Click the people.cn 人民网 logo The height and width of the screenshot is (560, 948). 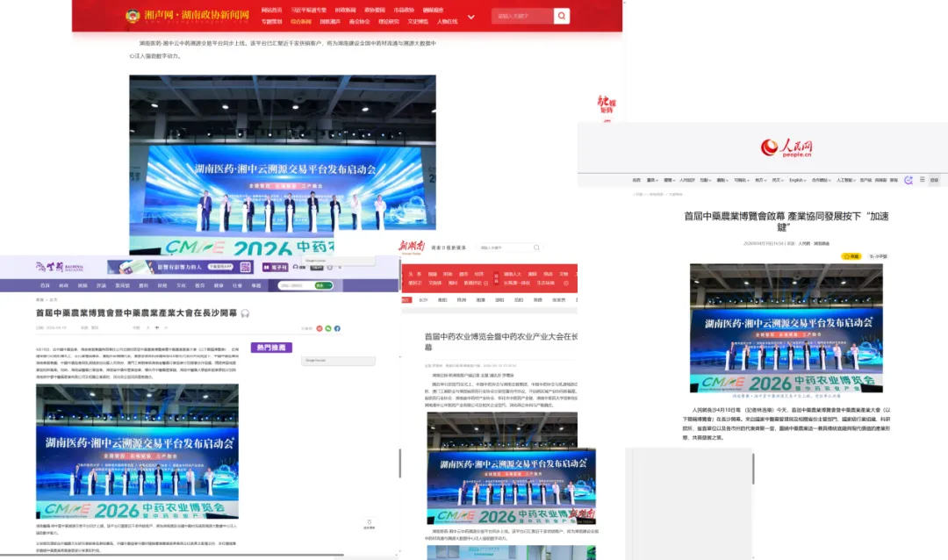point(786,147)
